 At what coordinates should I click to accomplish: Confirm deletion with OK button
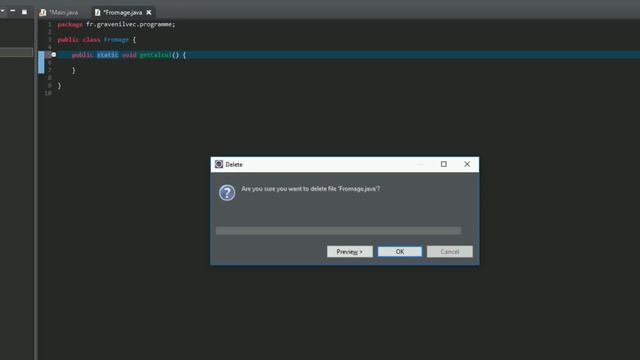pos(400,251)
